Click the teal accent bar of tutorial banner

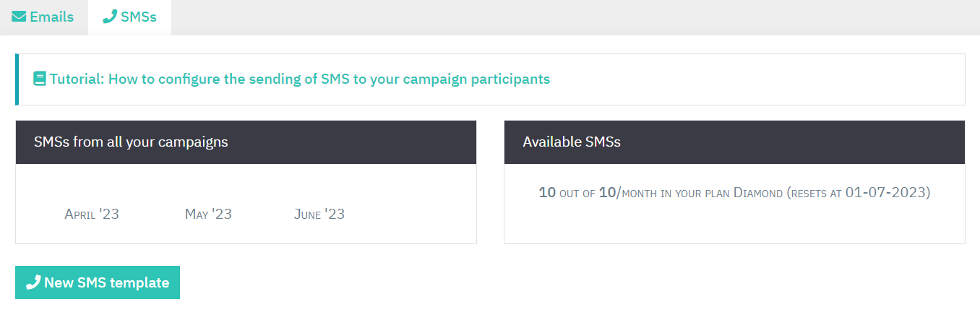17,79
